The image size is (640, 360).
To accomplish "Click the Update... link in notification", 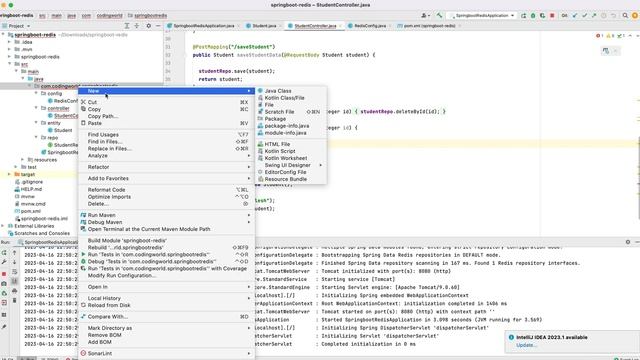I will (526, 345).
